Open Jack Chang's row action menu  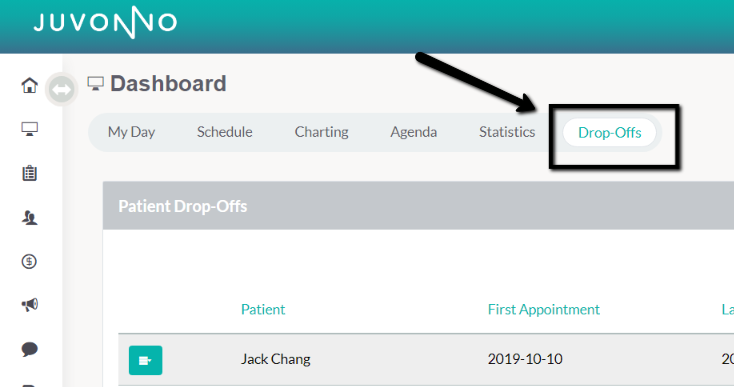(x=146, y=360)
